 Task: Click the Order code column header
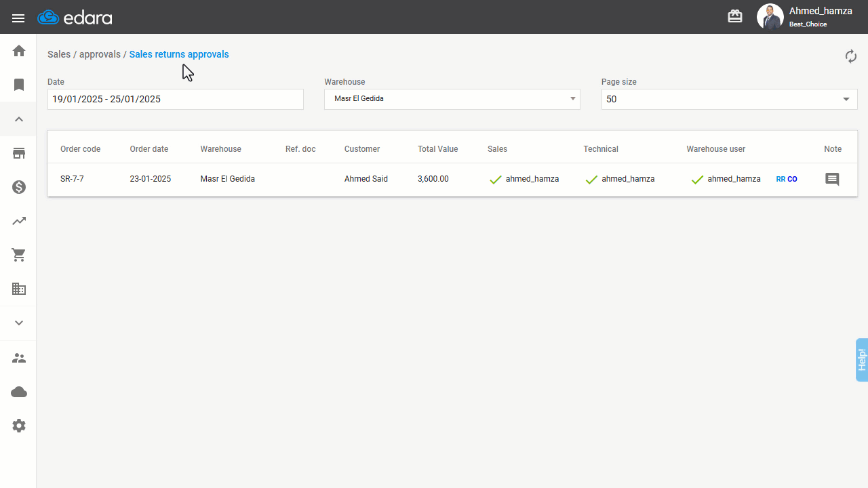[81, 149]
